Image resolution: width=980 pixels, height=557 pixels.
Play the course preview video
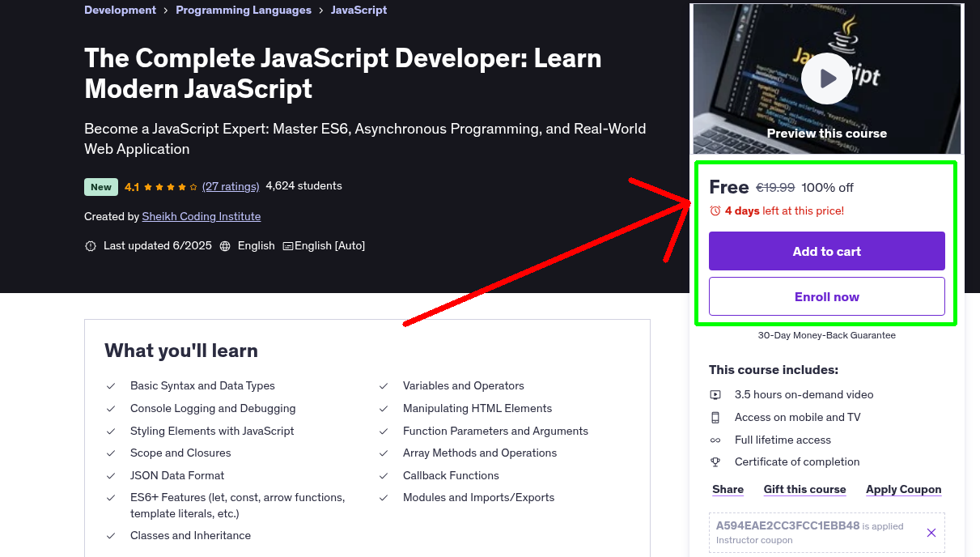826,79
